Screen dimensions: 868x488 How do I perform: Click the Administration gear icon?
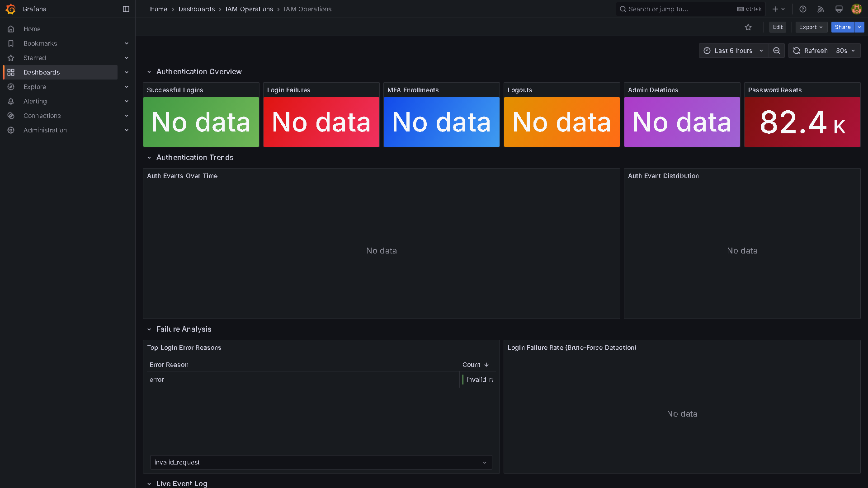[11, 130]
